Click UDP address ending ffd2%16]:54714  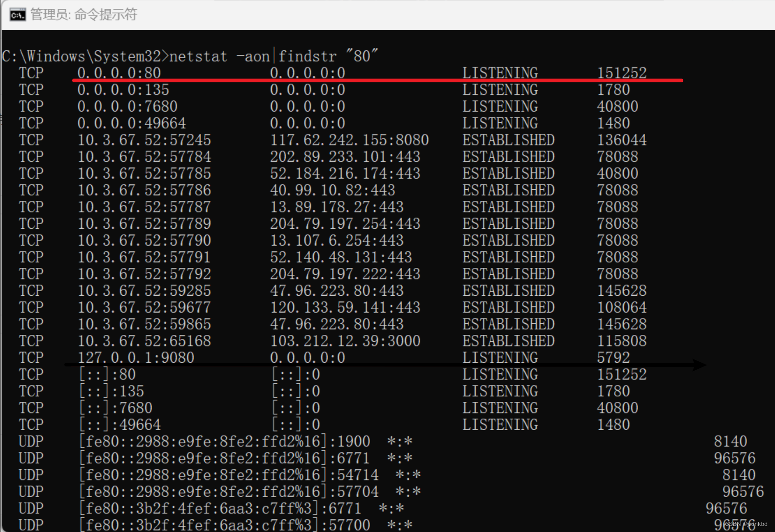coord(229,475)
